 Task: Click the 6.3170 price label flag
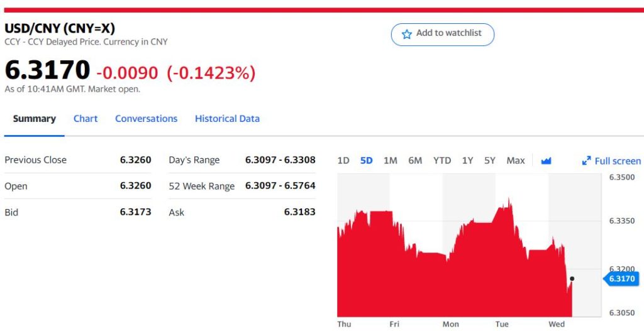click(621, 278)
